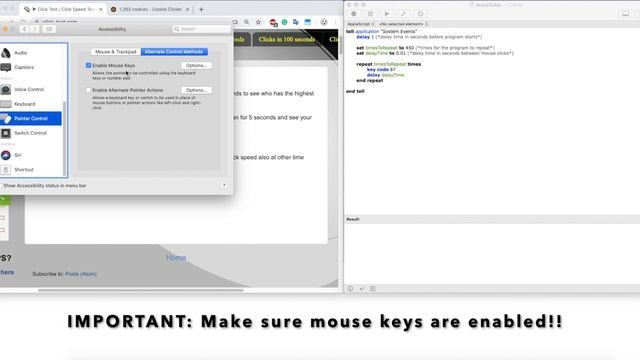The width and height of the screenshot is (640, 360).
Task: Go forward in System Preferences
Action: (x=35, y=29)
